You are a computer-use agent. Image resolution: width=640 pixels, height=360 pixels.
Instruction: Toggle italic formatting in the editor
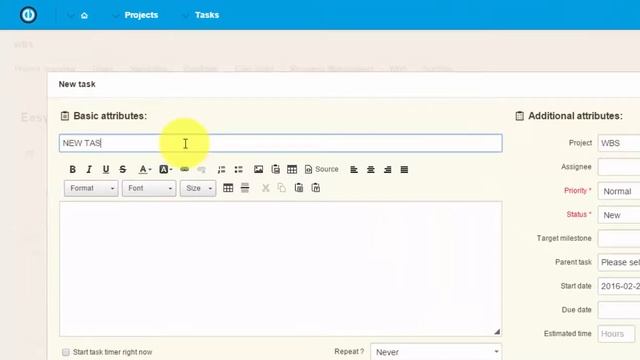(89, 169)
